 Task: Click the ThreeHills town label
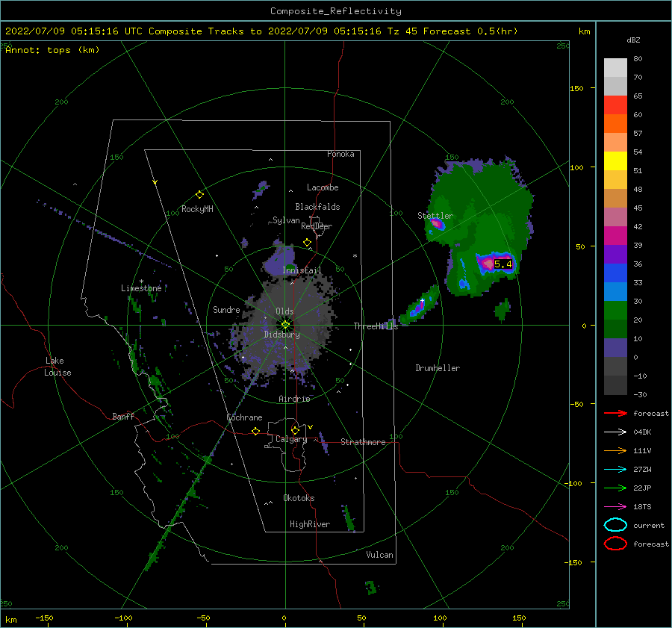(376, 326)
